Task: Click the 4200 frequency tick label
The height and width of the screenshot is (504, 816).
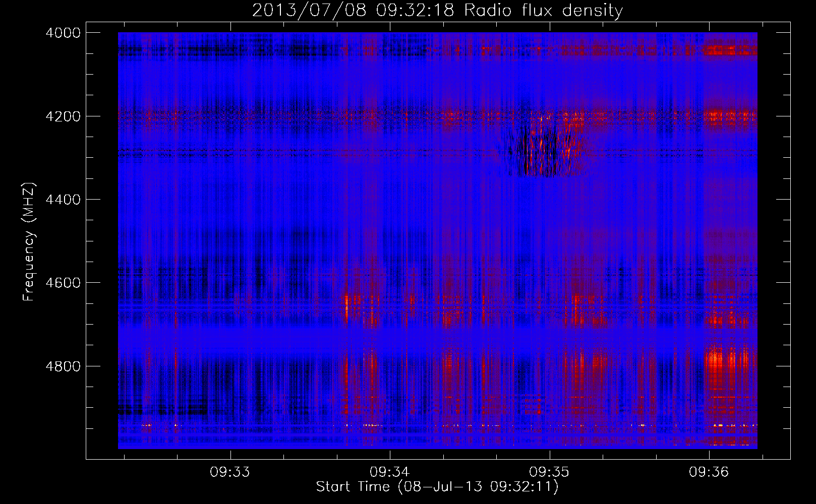Action: (x=63, y=116)
